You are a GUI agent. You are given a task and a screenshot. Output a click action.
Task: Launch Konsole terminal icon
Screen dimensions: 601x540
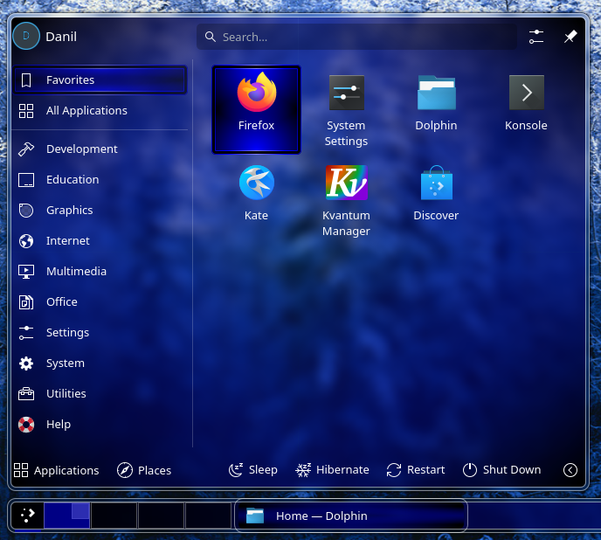point(526,92)
